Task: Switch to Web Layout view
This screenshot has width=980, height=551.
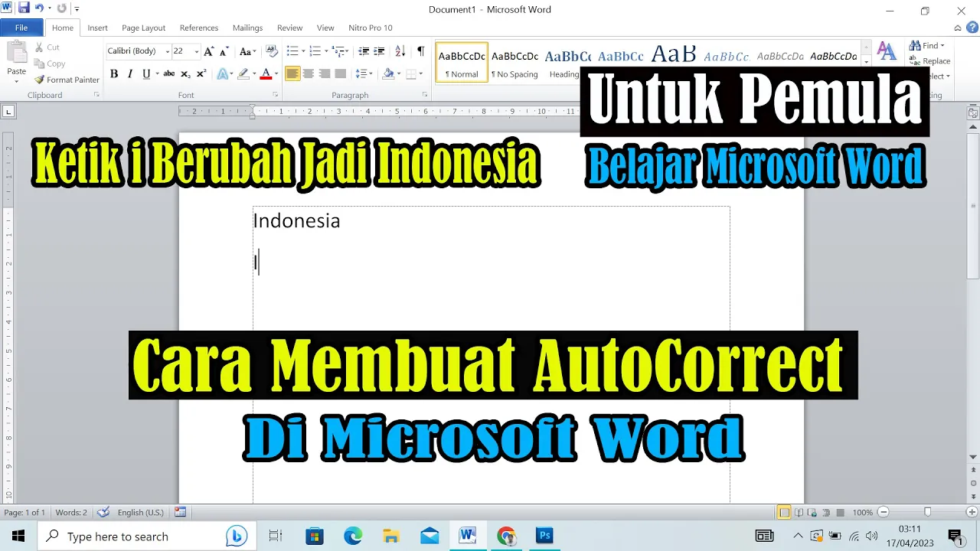Action: tap(812, 512)
